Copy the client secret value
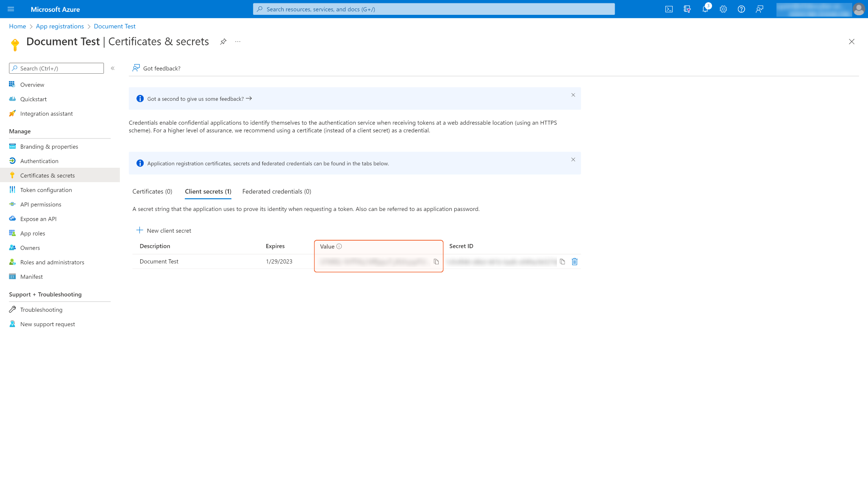 point(436,262)
